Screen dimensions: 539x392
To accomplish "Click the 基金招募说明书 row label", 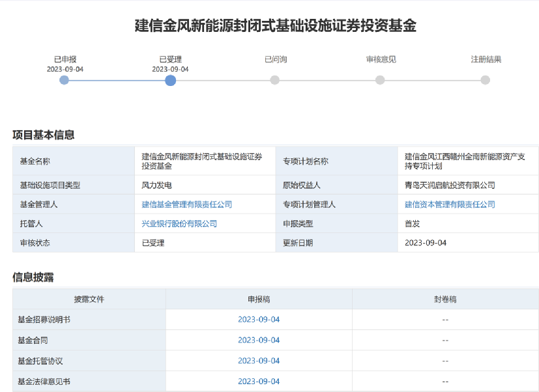I will click(44, 320).
